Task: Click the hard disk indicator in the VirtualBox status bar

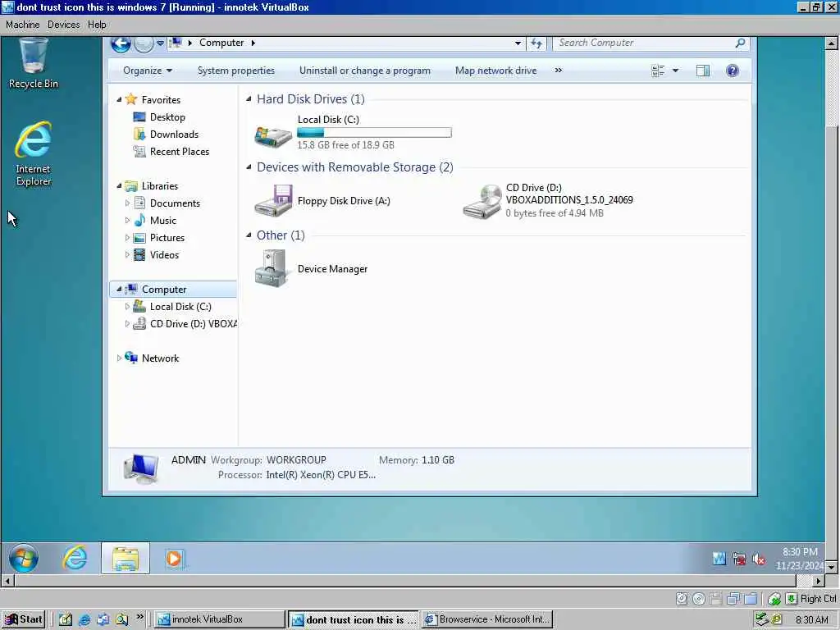Action: tap(682, 599)
